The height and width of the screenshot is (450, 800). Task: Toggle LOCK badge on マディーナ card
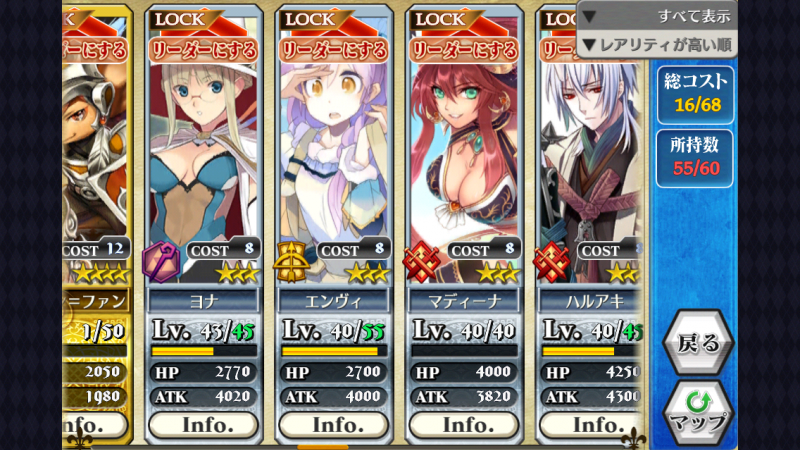click(441, 19)
